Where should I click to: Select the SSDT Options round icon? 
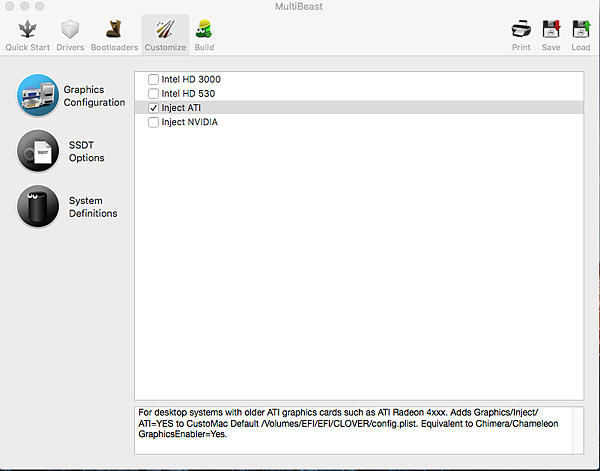pyautogui.click(x=38, y=151)
